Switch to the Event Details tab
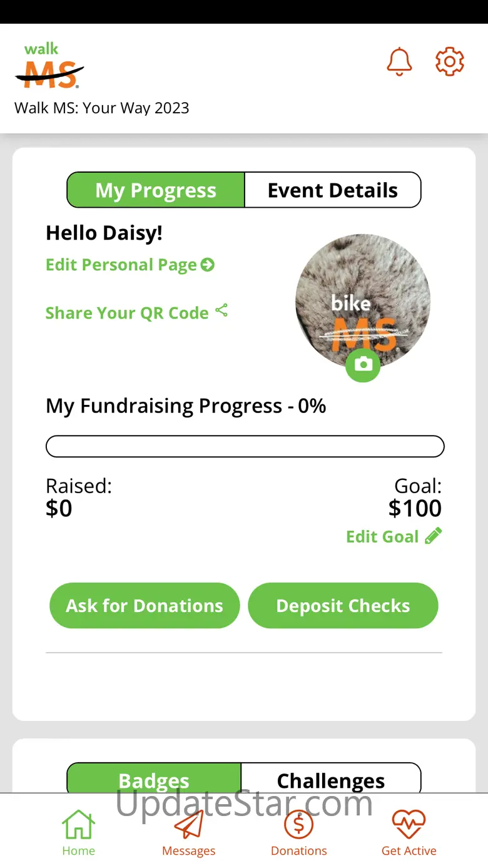 coord(333,190)
